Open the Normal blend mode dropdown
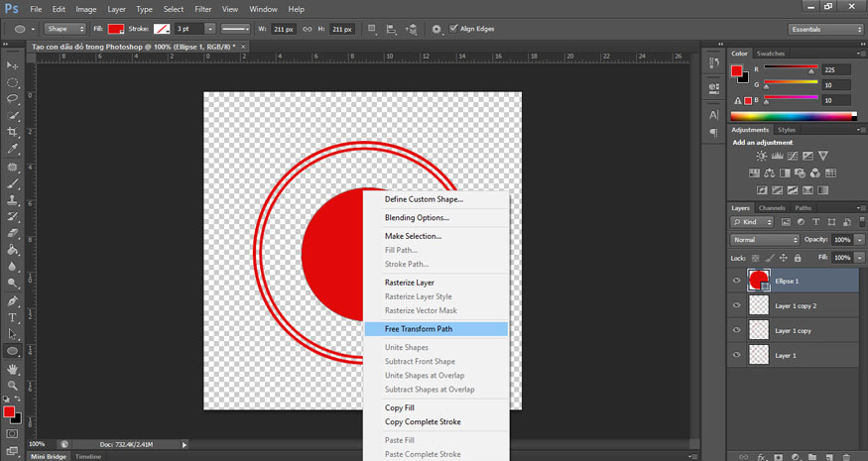Screen dimensions: 868x461 765,240
